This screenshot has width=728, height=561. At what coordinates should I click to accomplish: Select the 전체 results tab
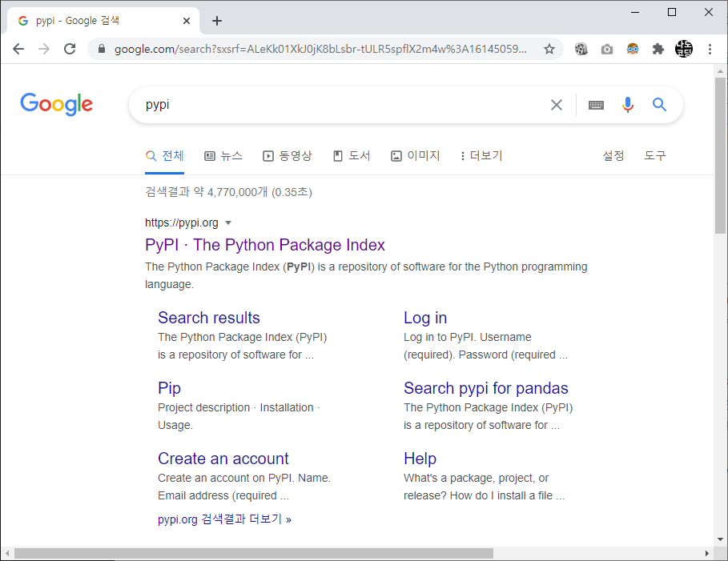click(165, 156)
